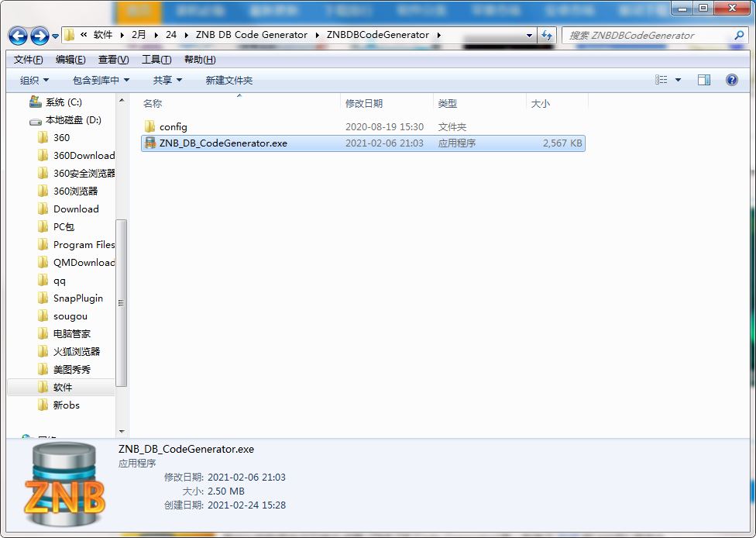Click the Back navigation arrow
The width and height of the screenshot is (756, 538).
17,35
